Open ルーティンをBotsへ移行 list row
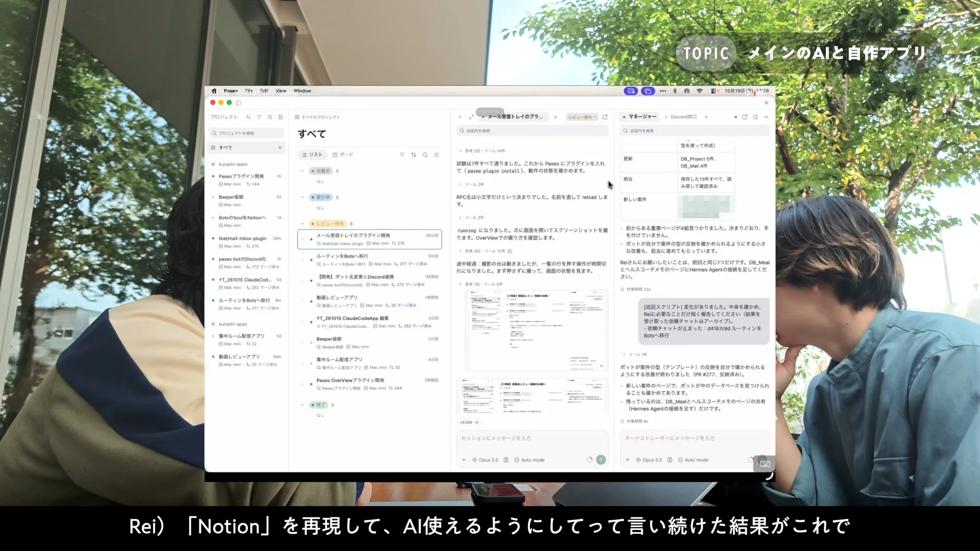Image resolution: width=980 pixels, height=551 pixels. click(370, 260)
